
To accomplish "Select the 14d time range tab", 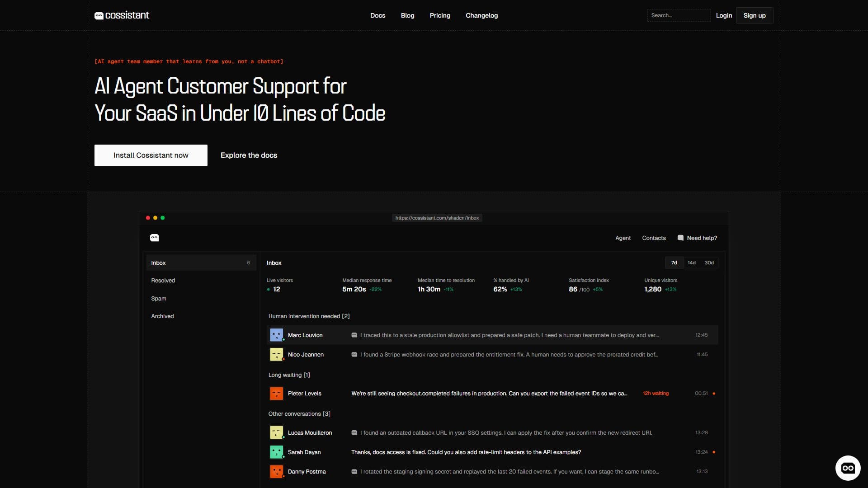I will [x=692, y=263].
